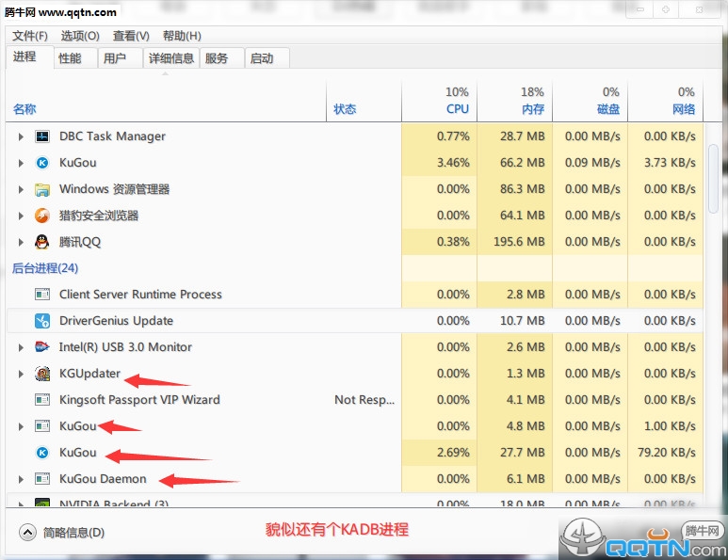Select the DriverGenius Update process name

116,321
